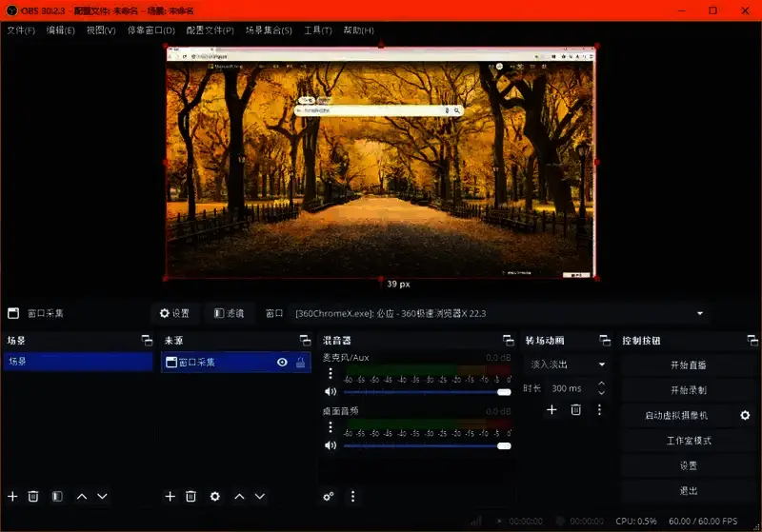Mute the 桌面音频 speaker icon
The width and height of the screenshot is (762, 532).
pos(331,445)
